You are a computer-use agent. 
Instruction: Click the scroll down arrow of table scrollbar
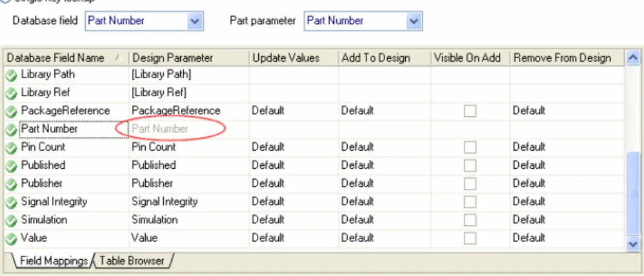633,244
